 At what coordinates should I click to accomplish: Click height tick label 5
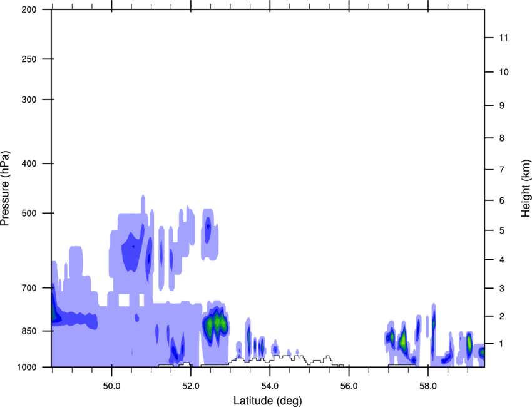[x=502, y=230]
